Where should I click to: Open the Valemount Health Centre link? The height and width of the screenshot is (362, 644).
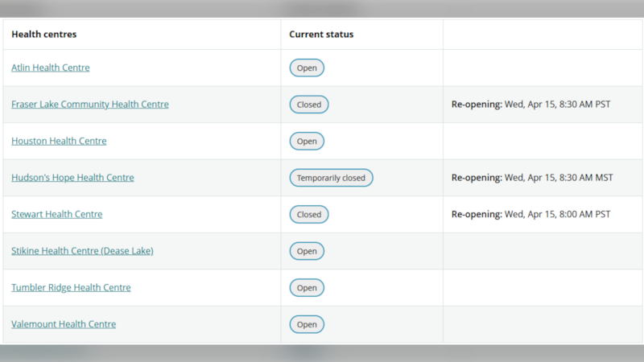pos(64,324)
